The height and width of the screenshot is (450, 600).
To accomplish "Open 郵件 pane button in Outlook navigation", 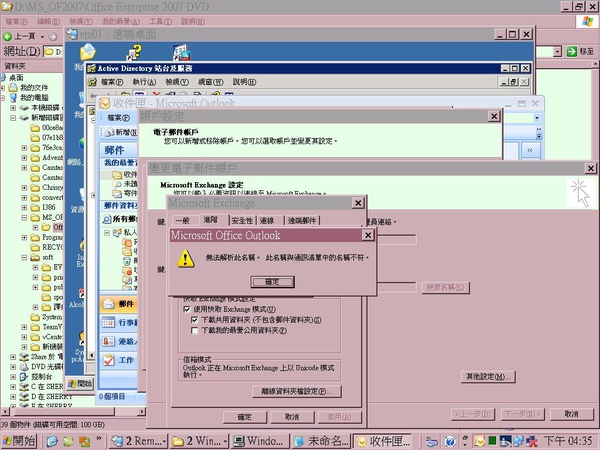I will [118, 304].
